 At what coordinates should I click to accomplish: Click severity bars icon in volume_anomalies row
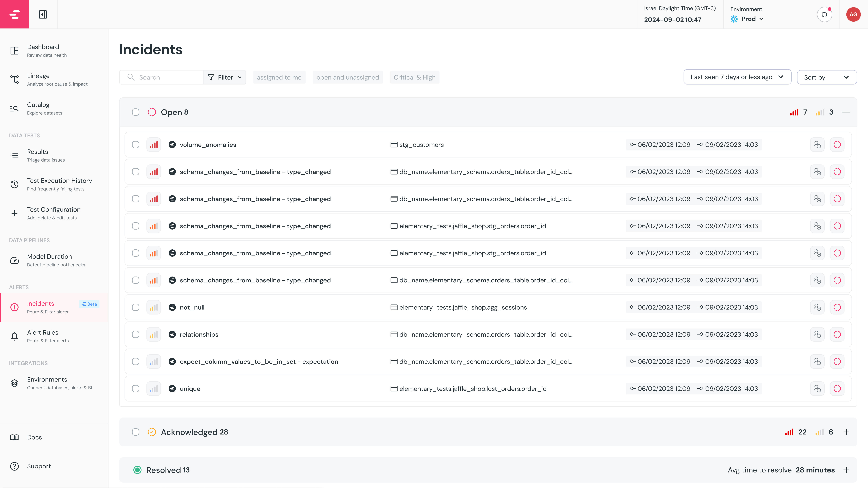coord(154,145)
